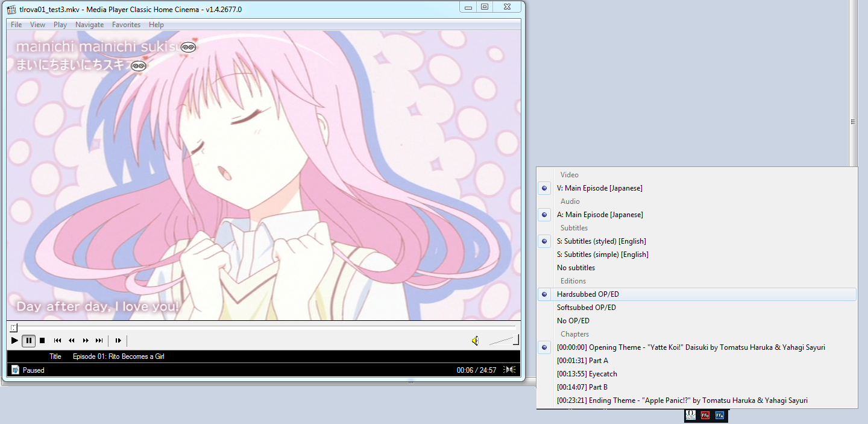868x424 pixels.
Task: Click the status bar file type icon
Action: [x=15, y=370]
